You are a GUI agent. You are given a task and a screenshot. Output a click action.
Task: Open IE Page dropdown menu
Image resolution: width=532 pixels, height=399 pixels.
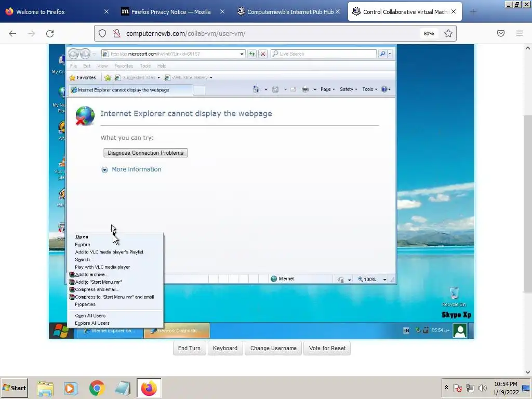(x=327, y=89)
